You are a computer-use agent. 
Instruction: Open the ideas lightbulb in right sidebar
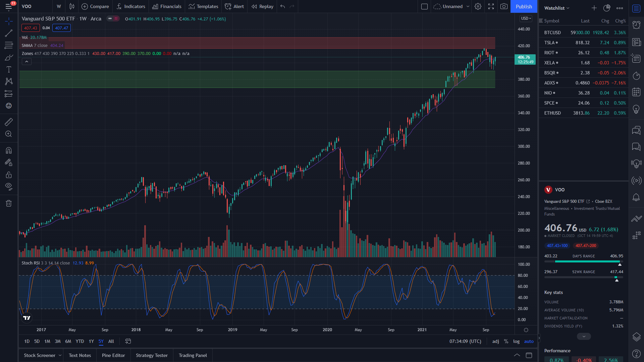[636, 109]
